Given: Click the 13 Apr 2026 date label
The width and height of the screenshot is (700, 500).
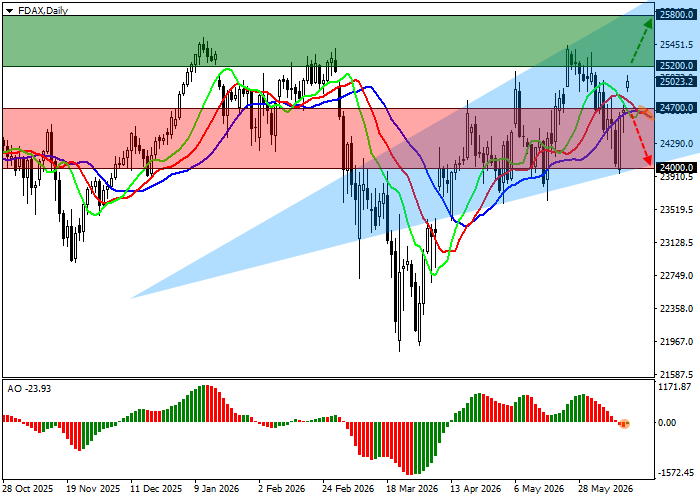Looking at the screenshot, I should point(476,489).
